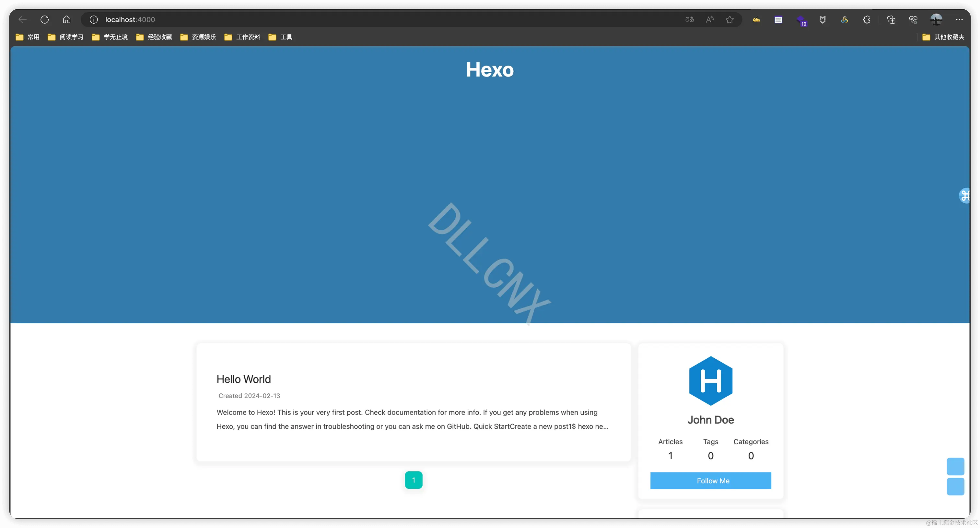The image size is (980, 528).
Task: Activate Read Aloud icon
Action: tap(709, 19)
